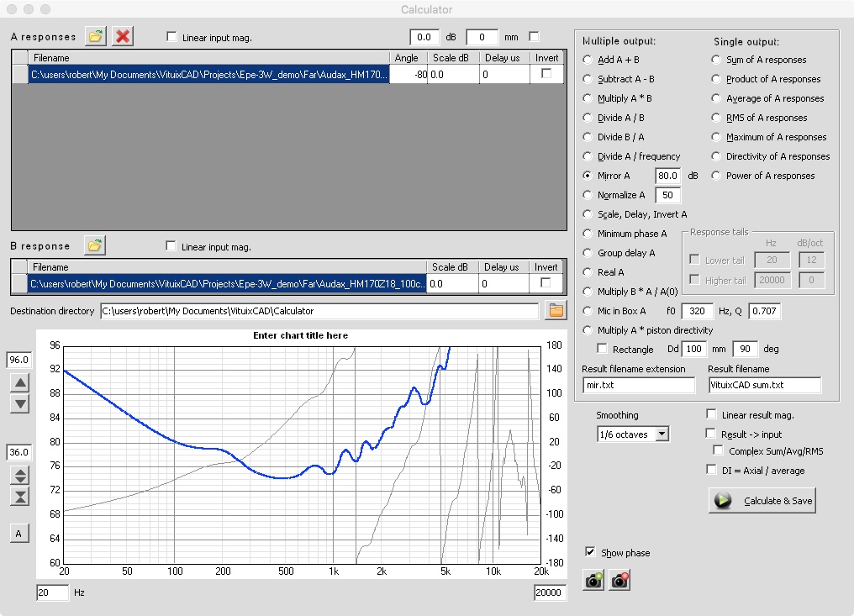Screen dimensions: 854x616
Task: Open the Smoothing dropdown showing 1/6 octaves
Action: point(661,434)
